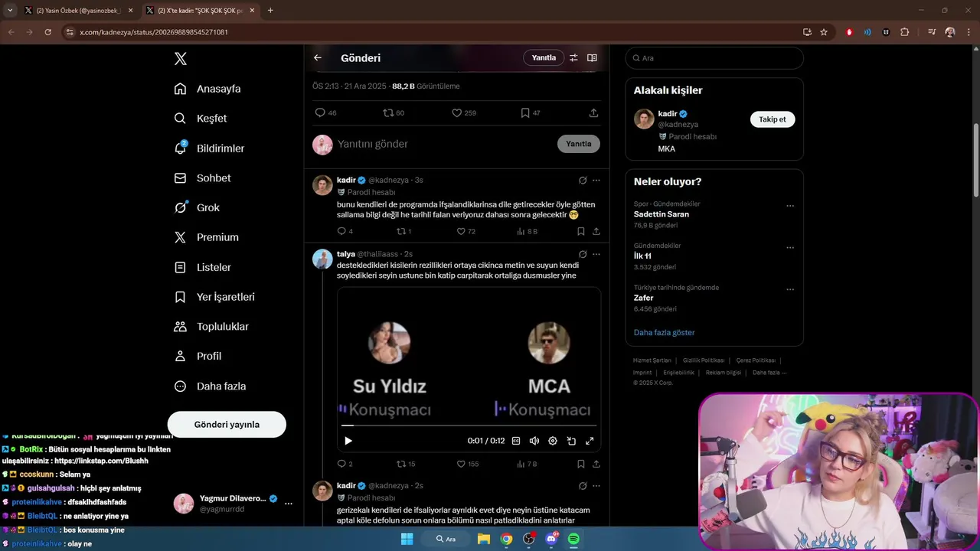Image resolution: width=980 pixels, height=551 pixels.
Task: Open Chrome three-dot menu
Action: (x=969, y=32)
